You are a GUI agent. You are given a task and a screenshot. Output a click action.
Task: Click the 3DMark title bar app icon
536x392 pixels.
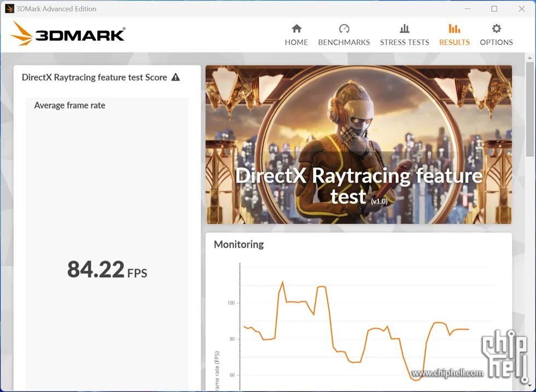pos(9,9)
